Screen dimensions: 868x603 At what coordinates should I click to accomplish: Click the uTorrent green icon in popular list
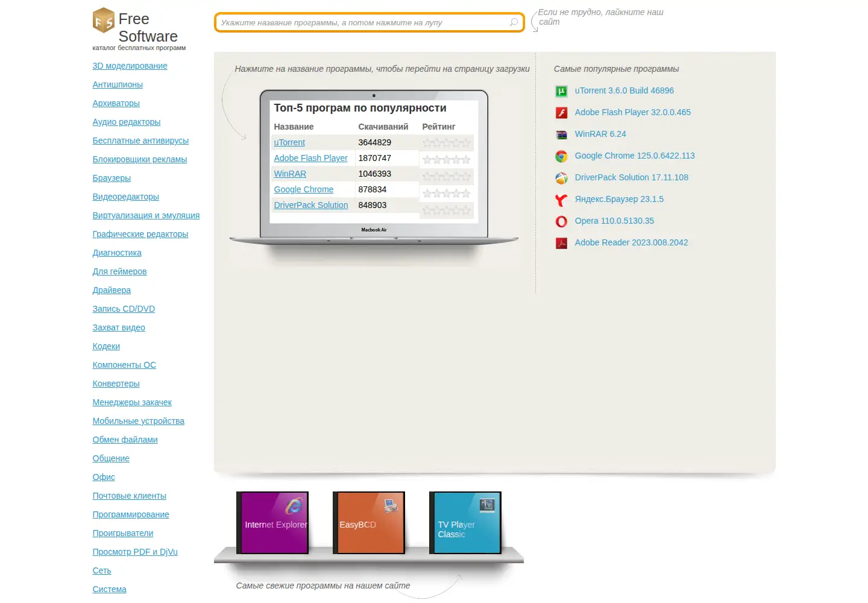pos(561,91)
